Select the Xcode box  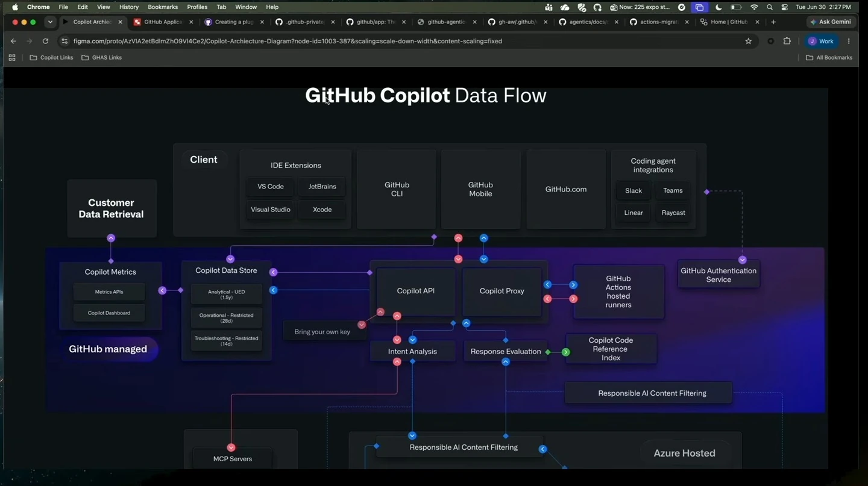coord(322,210)
